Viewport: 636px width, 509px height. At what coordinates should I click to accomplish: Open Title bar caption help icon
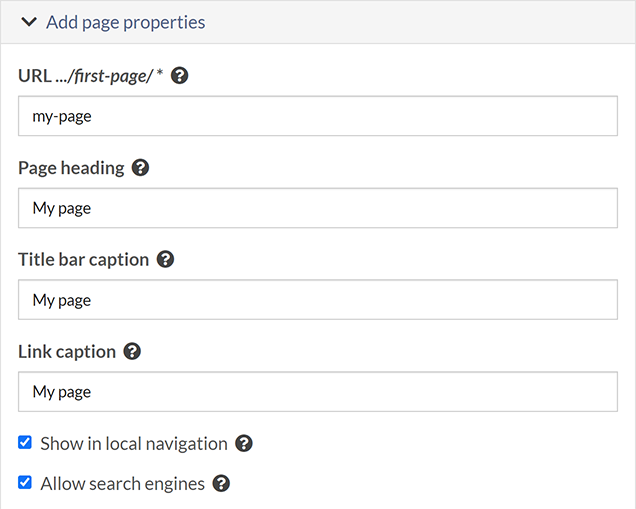click(x=166, y=260)
